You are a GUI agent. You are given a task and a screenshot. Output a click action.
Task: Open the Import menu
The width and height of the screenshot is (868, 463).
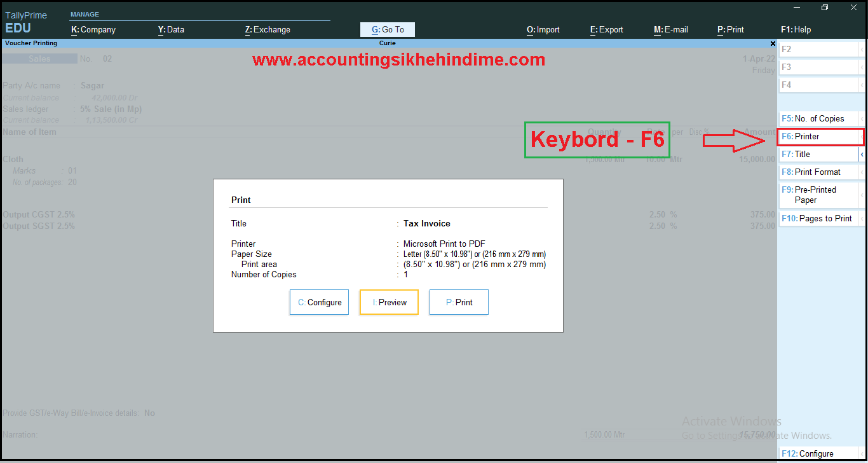[543, 29]
